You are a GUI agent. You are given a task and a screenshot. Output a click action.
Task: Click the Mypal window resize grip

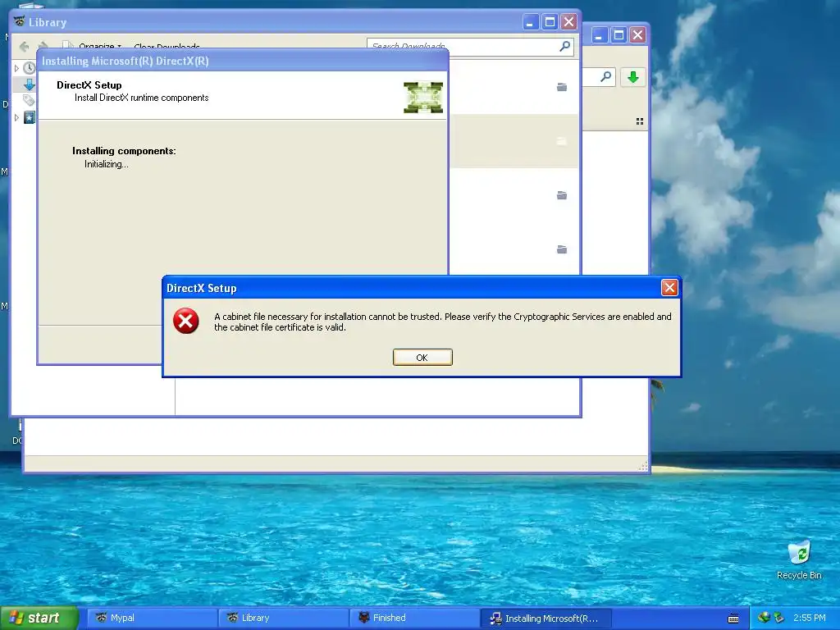pos(643,467)
